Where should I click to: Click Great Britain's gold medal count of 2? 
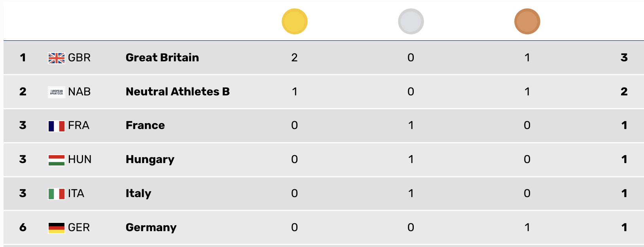point(294,58)
